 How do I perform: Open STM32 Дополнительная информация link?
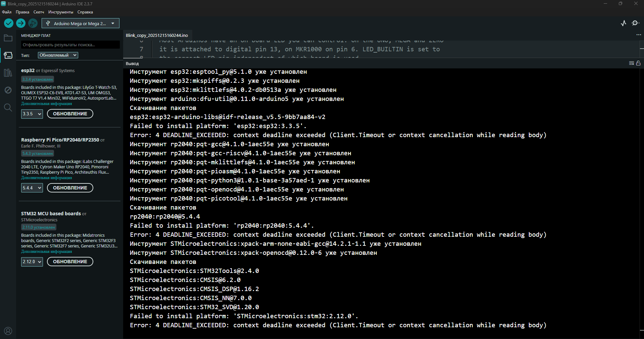[x=47, y=251]
